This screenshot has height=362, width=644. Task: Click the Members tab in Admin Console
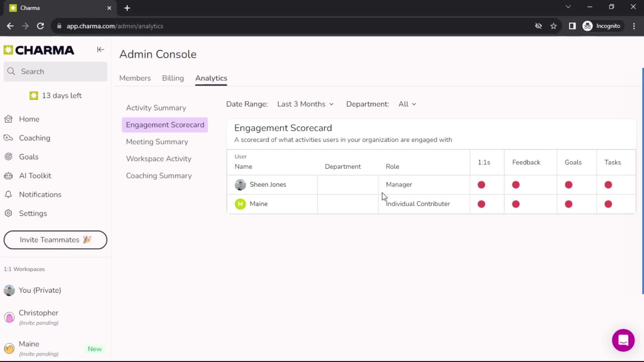pos(135,78)
